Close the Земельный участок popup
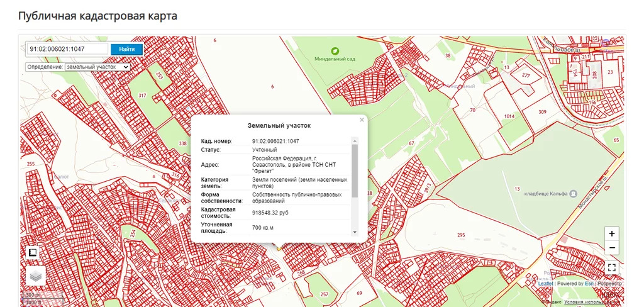644x307 pixels. point(362,120)
